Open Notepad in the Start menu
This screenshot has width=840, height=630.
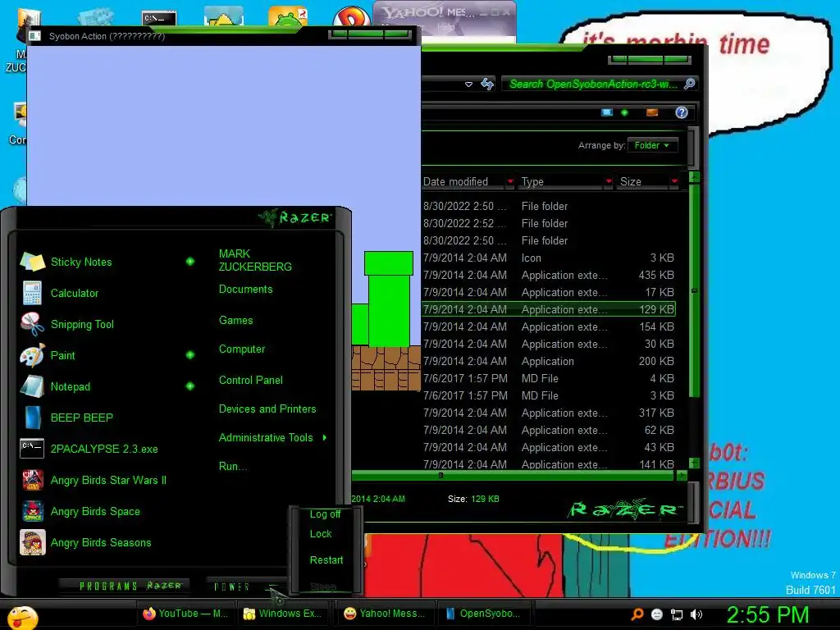pos(70,386)
